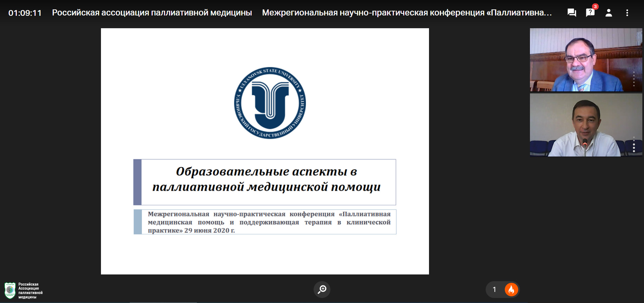
Task: Show the participants list icon
Action: click(x=609, y=13)
